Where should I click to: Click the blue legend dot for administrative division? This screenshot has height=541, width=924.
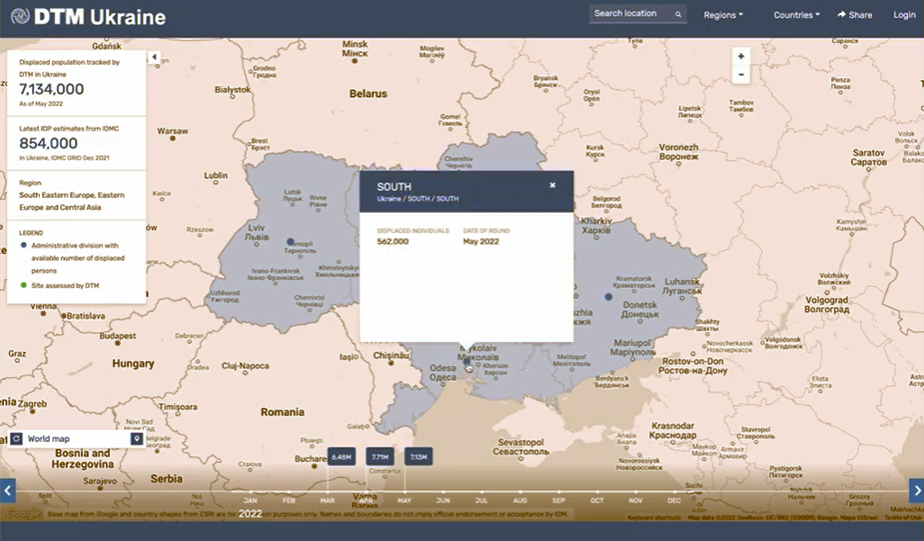[24, 245]
